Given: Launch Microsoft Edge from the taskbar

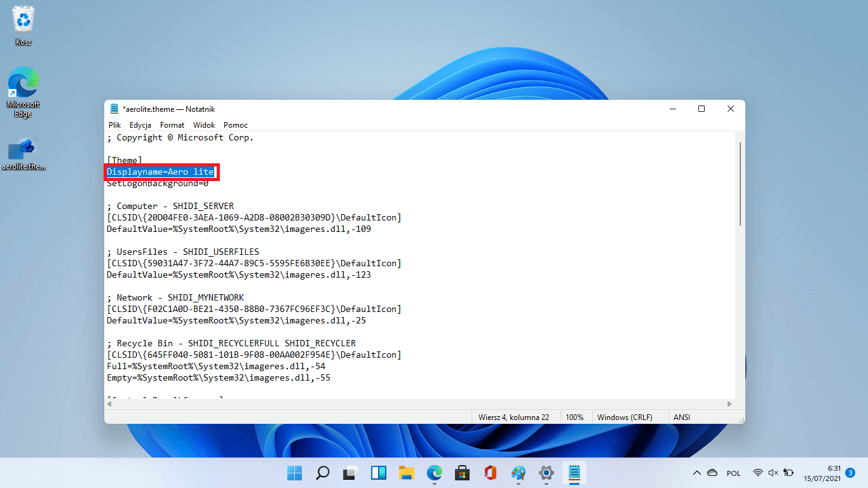Looking at the screenshot, I should tap(435, 473).
